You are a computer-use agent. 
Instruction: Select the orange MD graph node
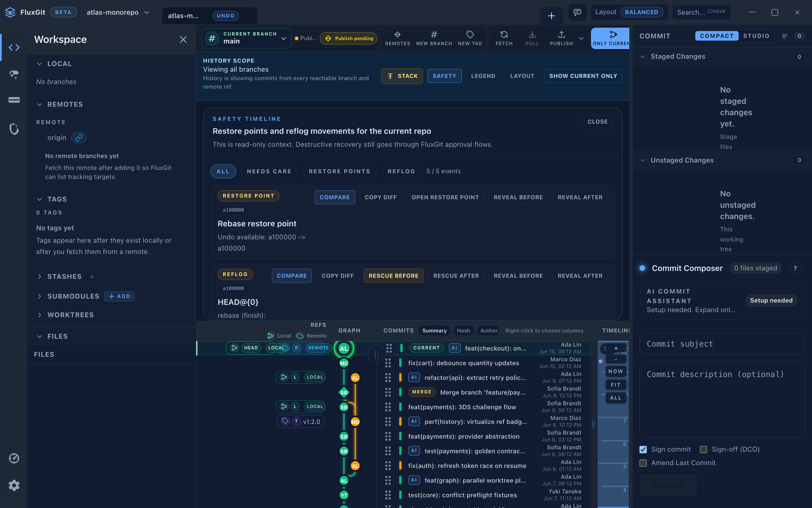point(355,422)
